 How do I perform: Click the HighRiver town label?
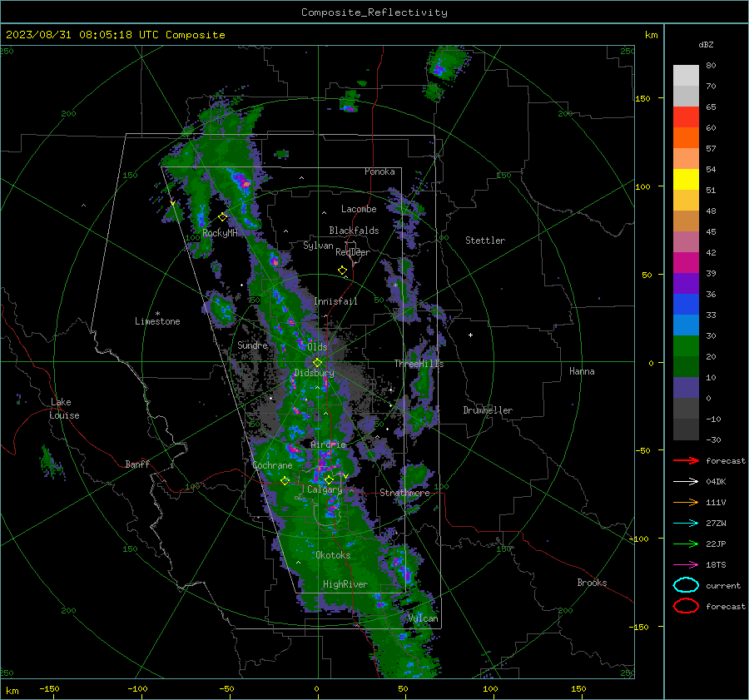click(345, 584)
